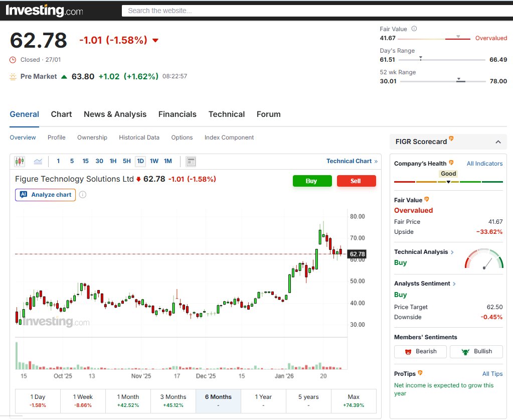Select the Ownership sub-tab
Screen dimensions: 513x420
coord(92,137)
